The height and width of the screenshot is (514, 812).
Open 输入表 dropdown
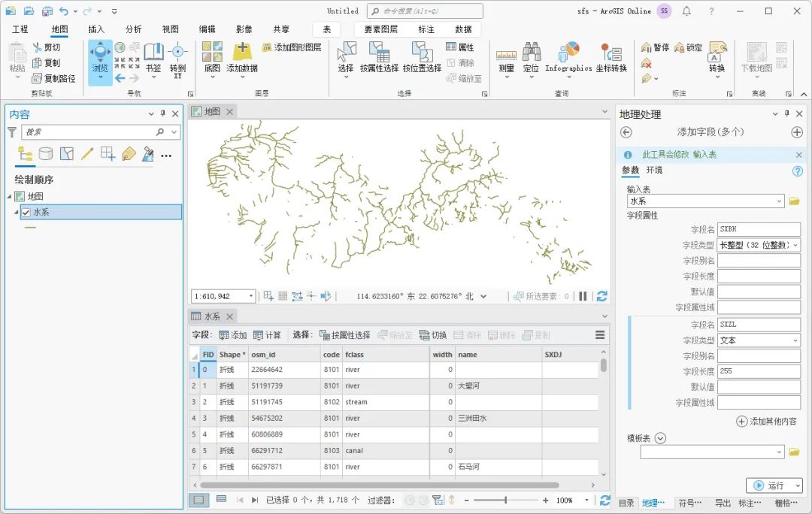pyautogui.click(x=779, y=201)
